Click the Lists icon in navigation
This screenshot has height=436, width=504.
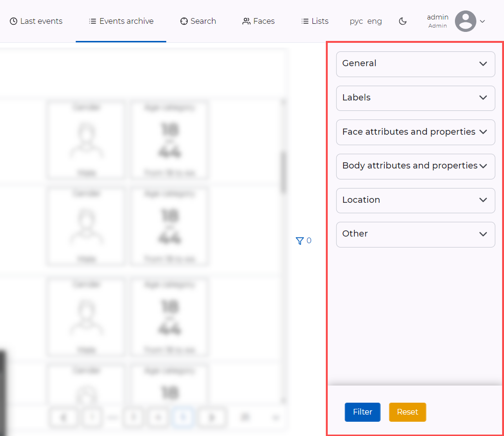point(303,21)
